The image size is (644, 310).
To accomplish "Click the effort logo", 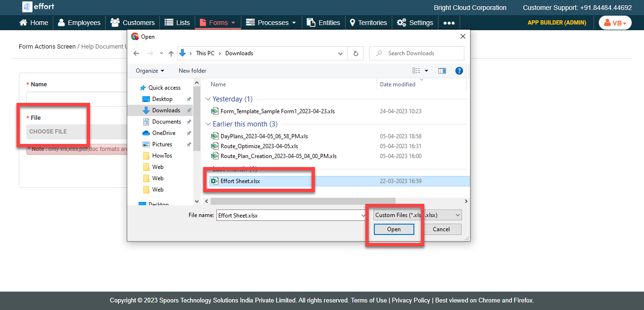I will [x=38, y=7].
